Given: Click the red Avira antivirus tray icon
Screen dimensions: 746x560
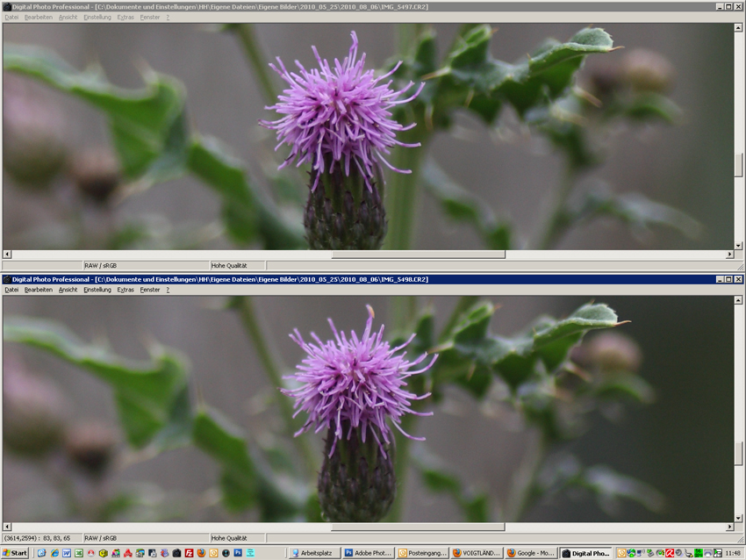Looking at the screenshot, I should click(669, 553).
